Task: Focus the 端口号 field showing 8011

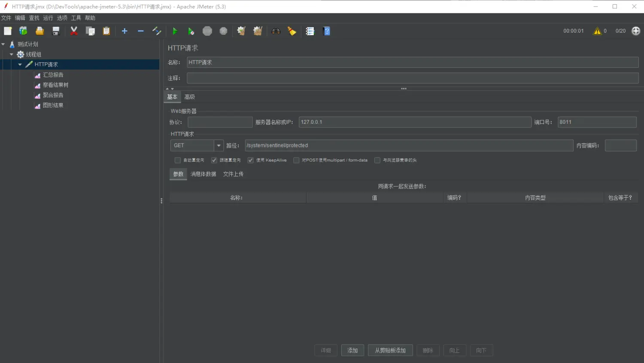Action: (597, 122)
